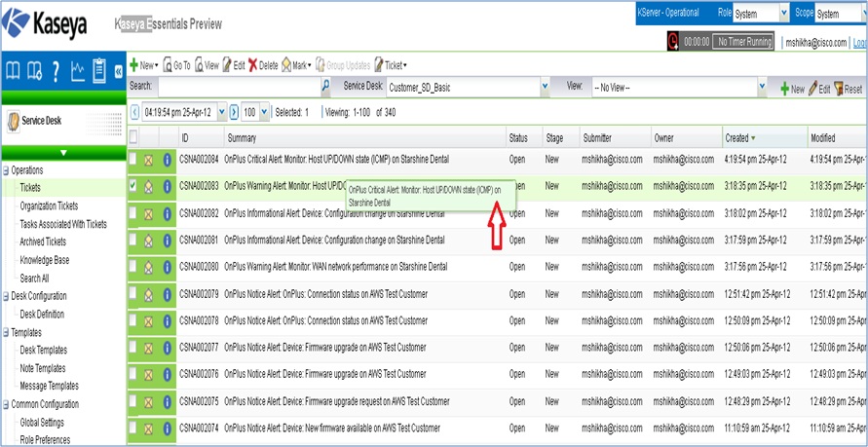Check the box for ticket CSNA002082
Screen dimensions: 868x447
(x=132, y=212)
